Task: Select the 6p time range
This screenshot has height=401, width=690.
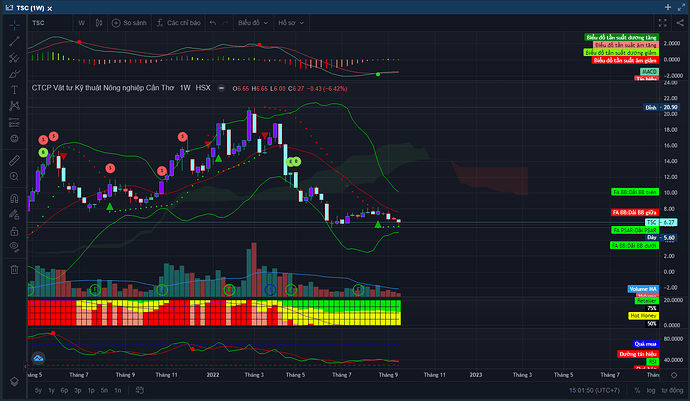Action: tap(63, 389)
